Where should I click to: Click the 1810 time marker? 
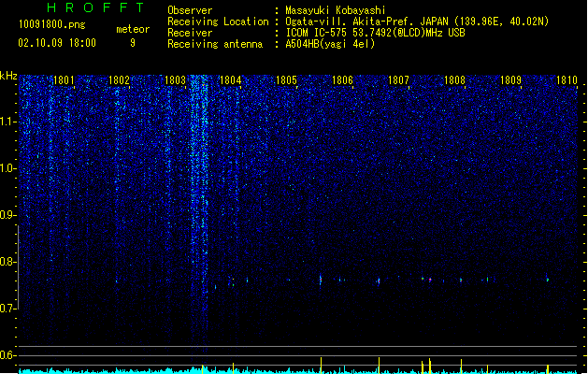point(566,80)
